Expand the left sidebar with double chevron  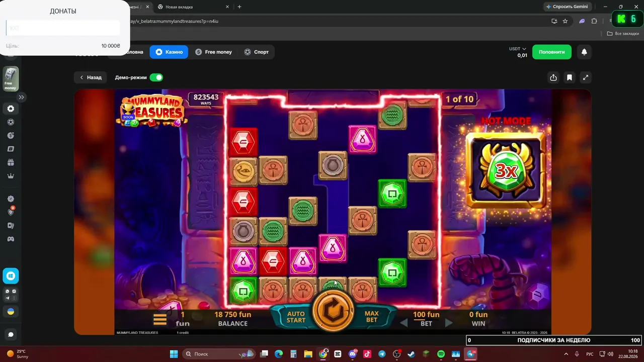coord(22,97)
